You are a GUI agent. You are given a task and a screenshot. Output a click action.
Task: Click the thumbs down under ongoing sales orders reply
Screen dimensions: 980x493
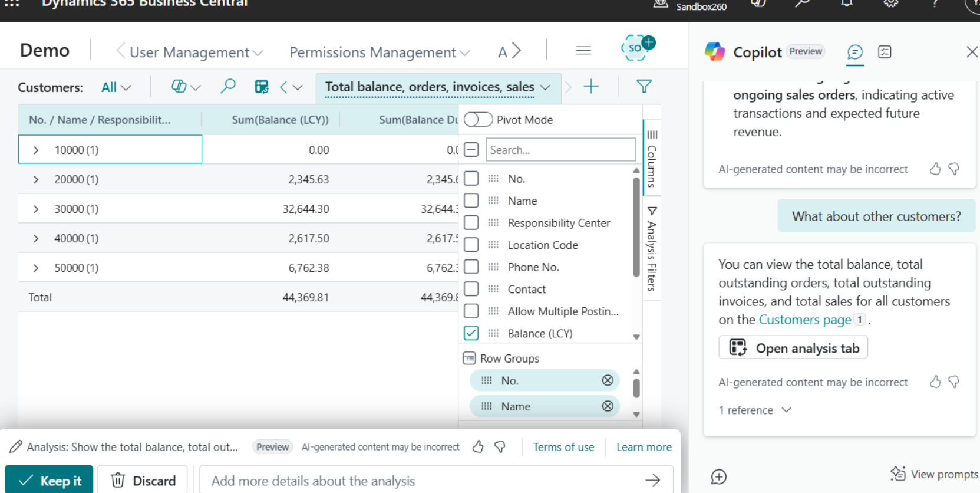click(953, 169)
